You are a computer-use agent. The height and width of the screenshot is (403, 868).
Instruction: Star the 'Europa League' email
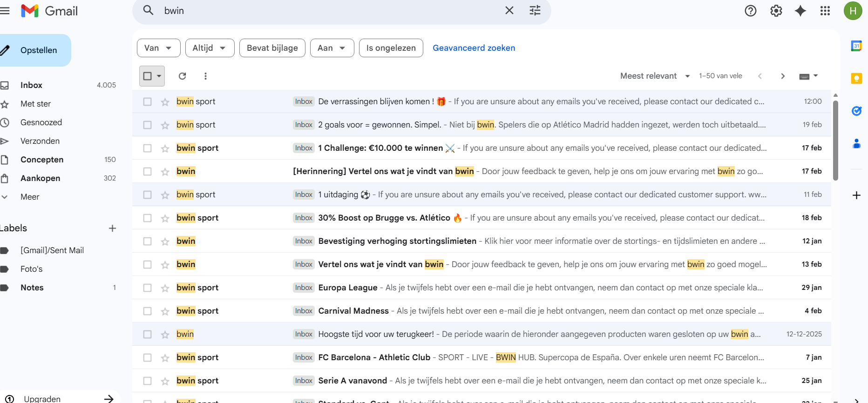tap(165, 288)
